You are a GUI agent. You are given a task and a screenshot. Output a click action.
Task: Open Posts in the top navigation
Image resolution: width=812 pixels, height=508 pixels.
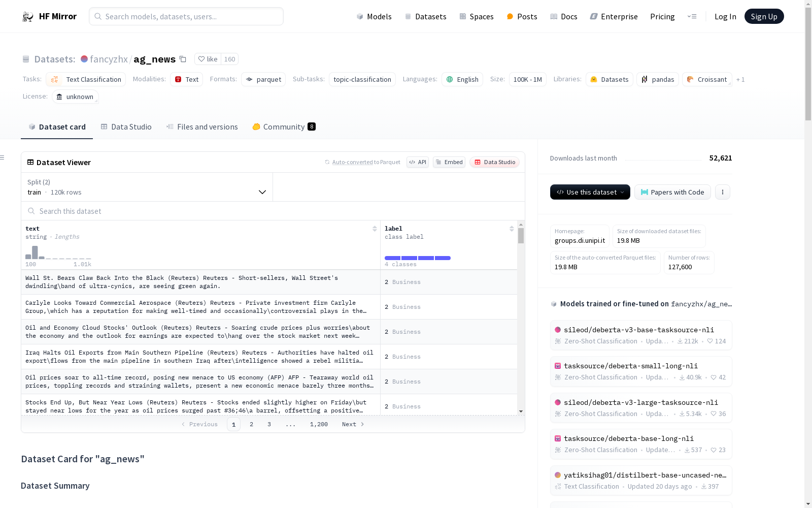pos(522,17)
